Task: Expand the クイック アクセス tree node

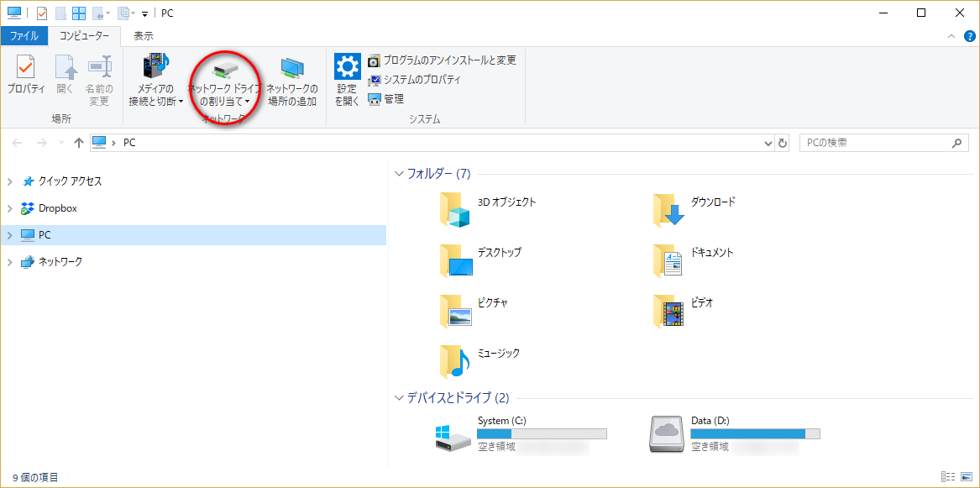Action: (x=10, y=181)
